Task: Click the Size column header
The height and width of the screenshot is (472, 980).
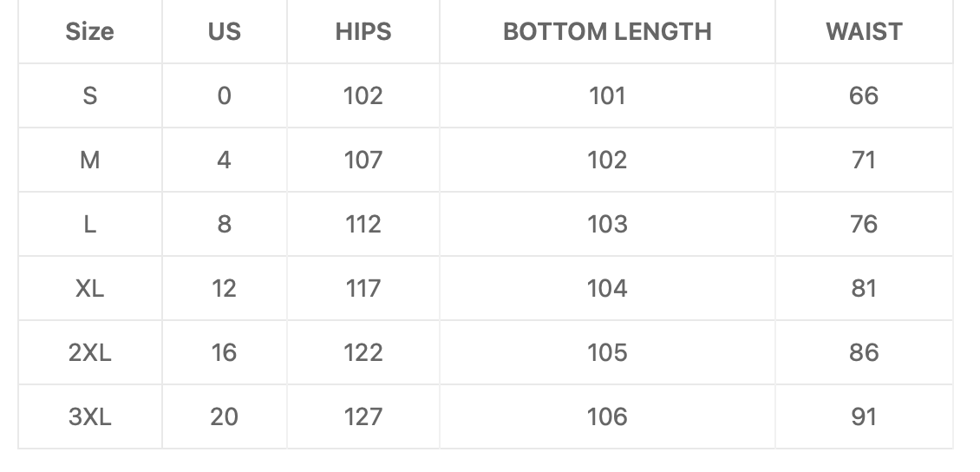Action: pyautogui.click(x=90, y=31)
